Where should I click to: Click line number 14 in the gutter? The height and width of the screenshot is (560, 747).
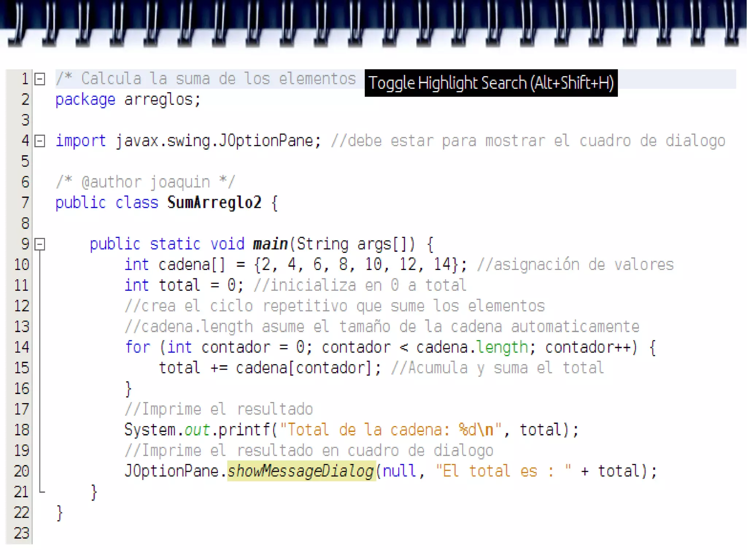click(x=22, y=347)
